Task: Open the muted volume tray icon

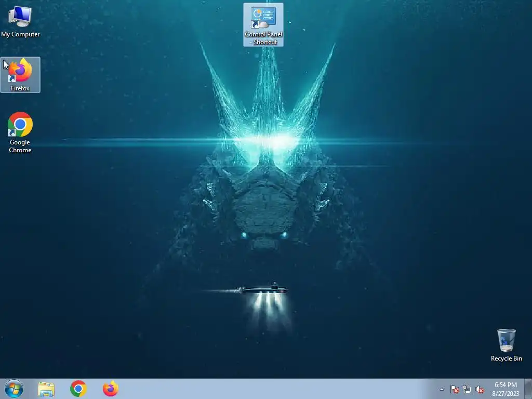Action: click(480, 389)
